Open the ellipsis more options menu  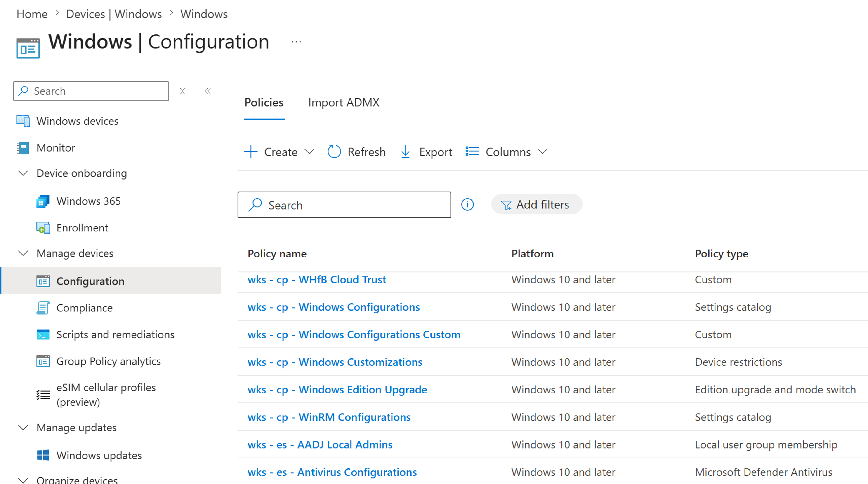[x=296, y=42]
